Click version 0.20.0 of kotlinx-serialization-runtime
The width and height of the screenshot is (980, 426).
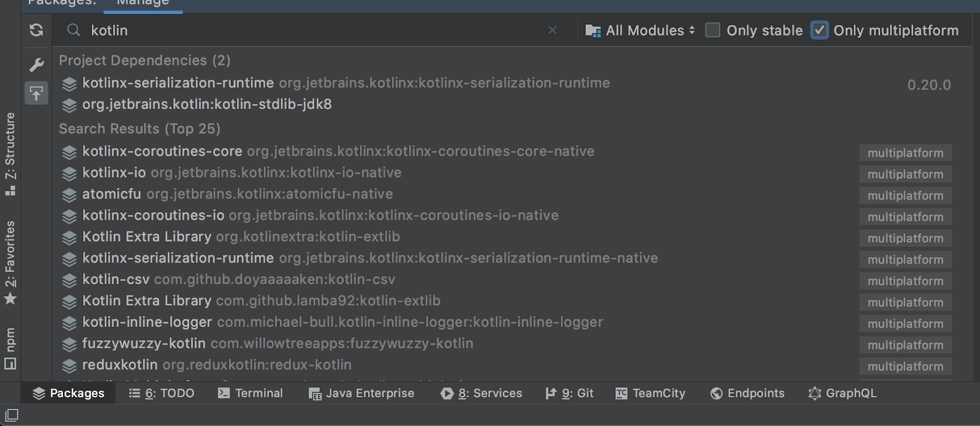(x=929, y=85)
